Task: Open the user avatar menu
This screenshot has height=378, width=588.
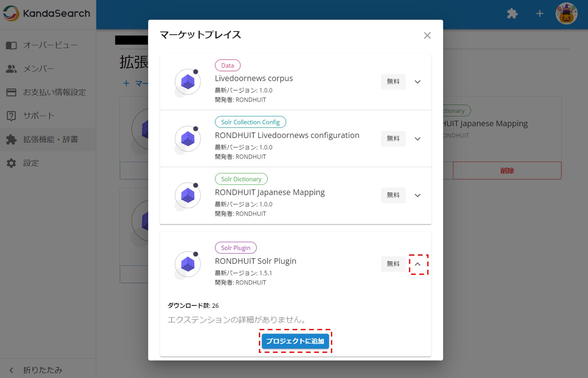Action: pyautogui.click(x=566, y=14)
